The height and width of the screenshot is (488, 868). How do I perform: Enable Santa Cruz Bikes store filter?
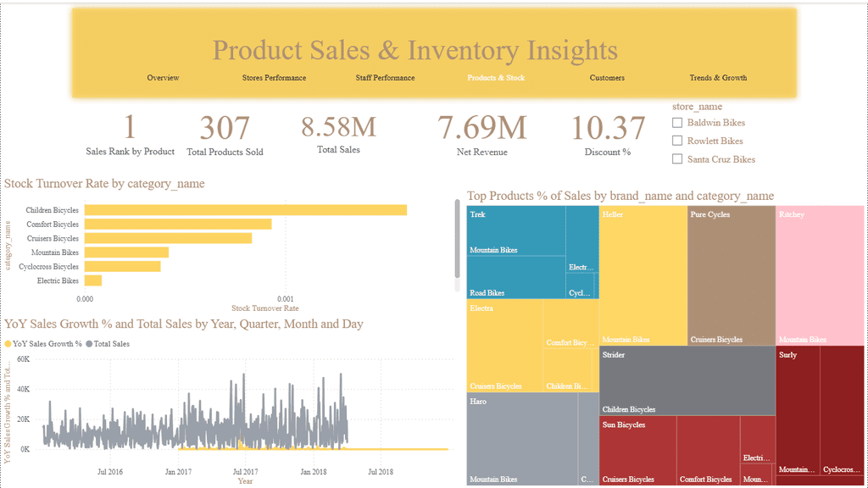[x=677, y=159]
